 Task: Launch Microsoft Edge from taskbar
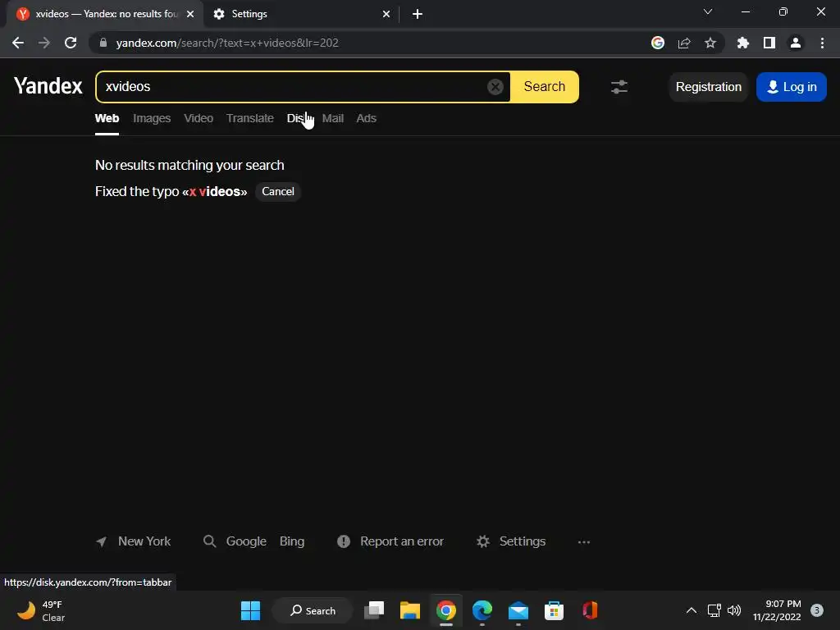[482, 610]
